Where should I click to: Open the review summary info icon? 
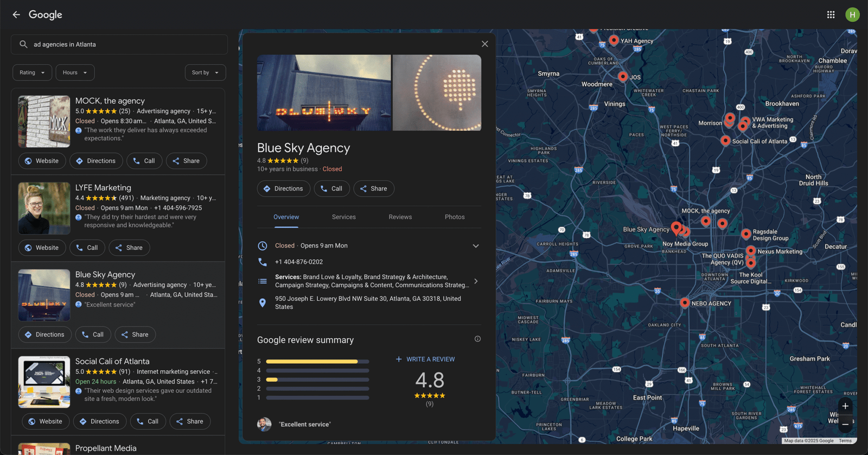pos(477,339)
